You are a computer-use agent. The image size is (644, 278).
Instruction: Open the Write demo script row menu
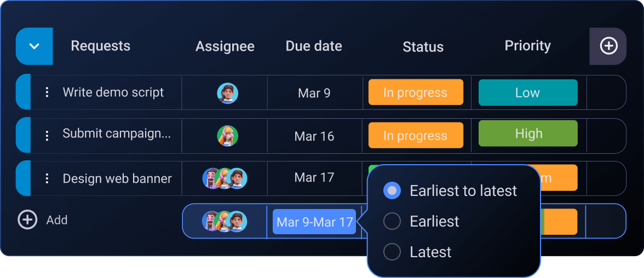point(47,92)
